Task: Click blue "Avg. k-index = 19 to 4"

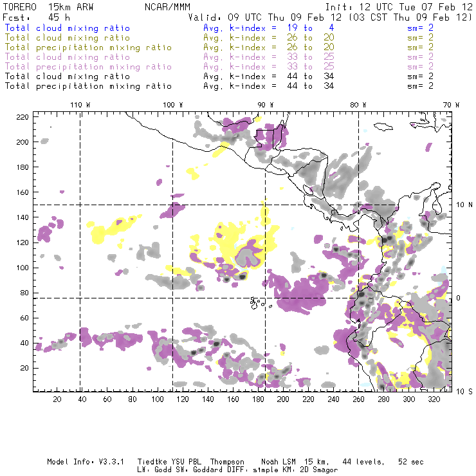Action: pos(269,28)
